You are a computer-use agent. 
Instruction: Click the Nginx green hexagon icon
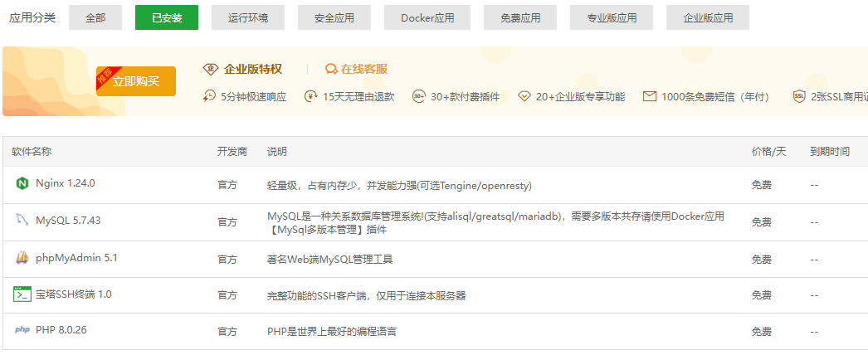(x=22, y=183)
